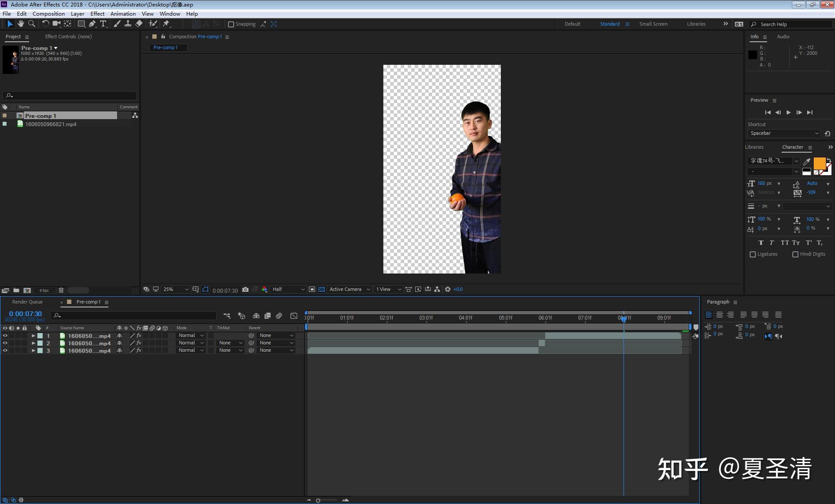Hide layer 3 with its eye toggle
Viewport: 835px width, 504px height.
click(x=5, y=350)
